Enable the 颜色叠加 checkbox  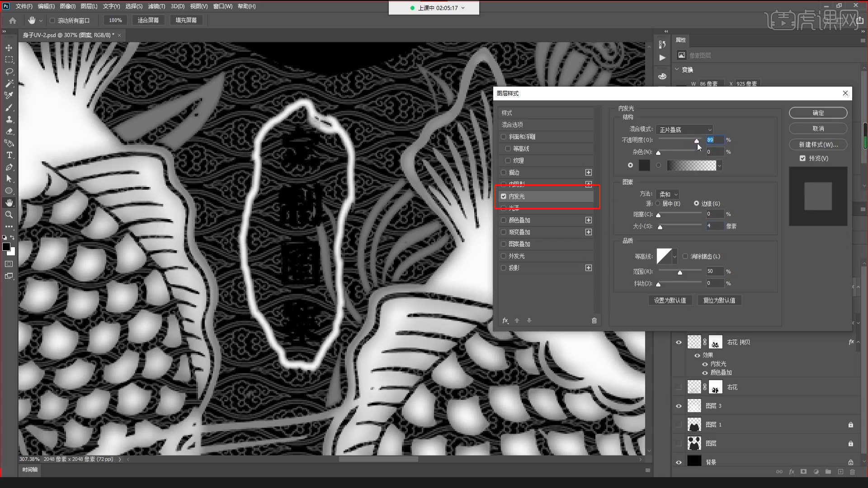503,220
